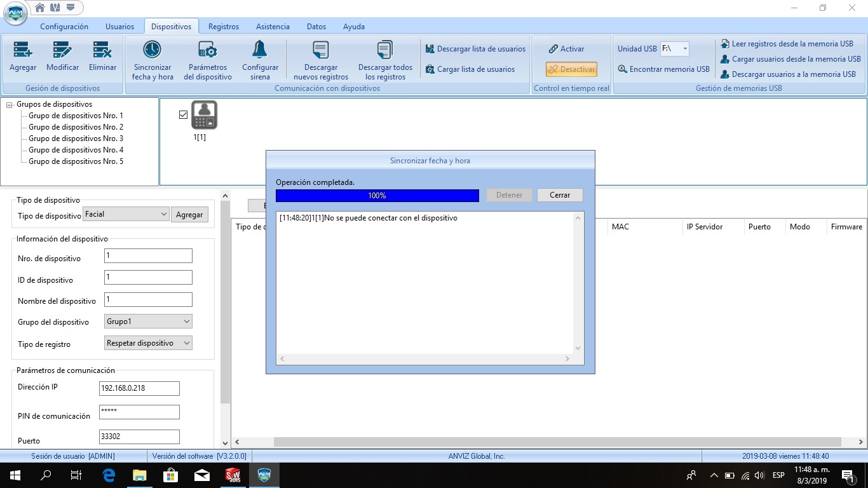868x488 pixels.
Task: Select Grupo de dispositivos Nro. 4
Action: (x=76, y=150)
